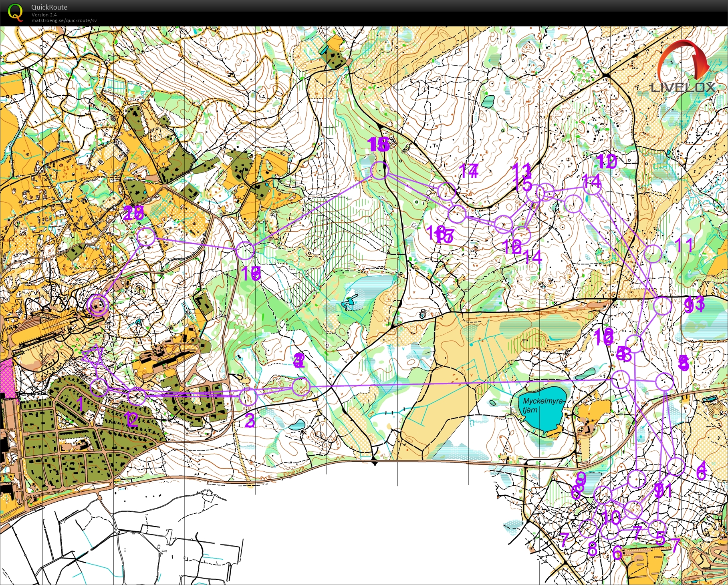The image size is (728, 585).
Task: Click the control number 3 label
Action: coord(249,420)
